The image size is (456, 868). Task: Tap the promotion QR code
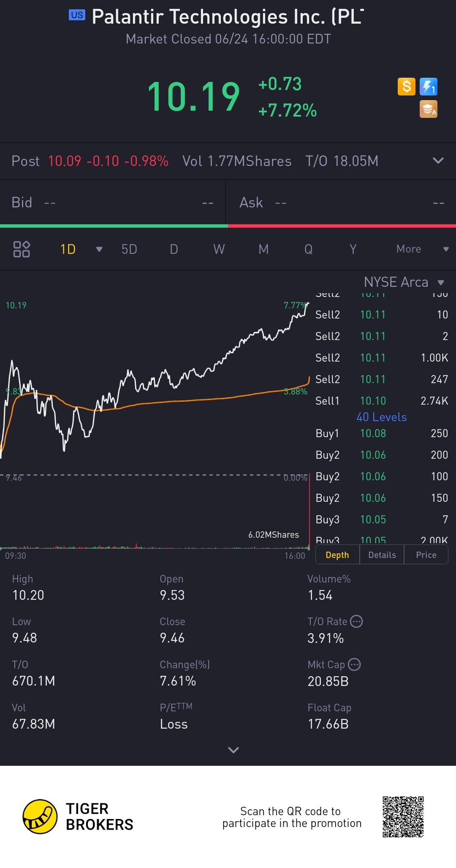pyautogui.click(x=403, y=817)
